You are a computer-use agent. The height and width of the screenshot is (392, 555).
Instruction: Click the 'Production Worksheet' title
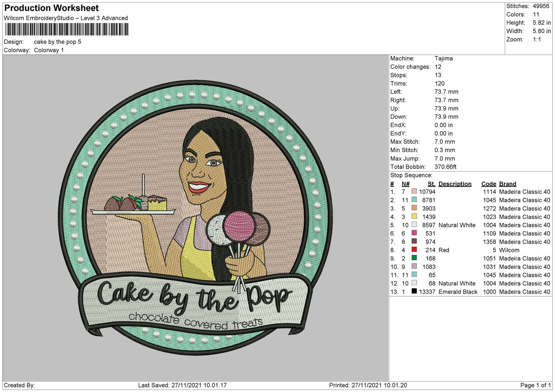(x=51, y=8)
